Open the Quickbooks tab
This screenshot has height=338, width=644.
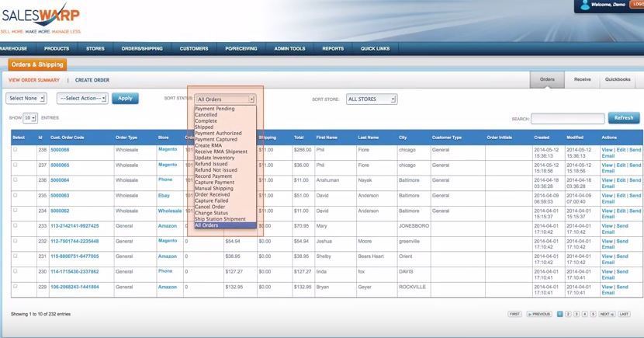click(618, 79)
